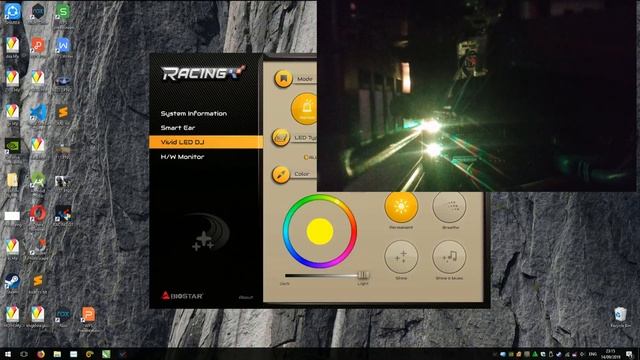640x360 pixels.
Task: Open the NVIDIA GeForce desktop shortcut
Action: pyautogui.click(x=12, y=147)
